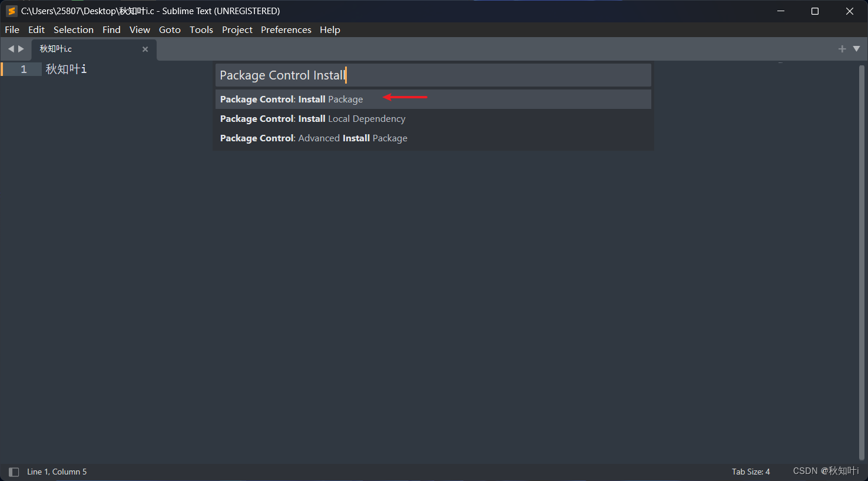
Task: Click line number 1 in gutter
Action: coord(24,69)
